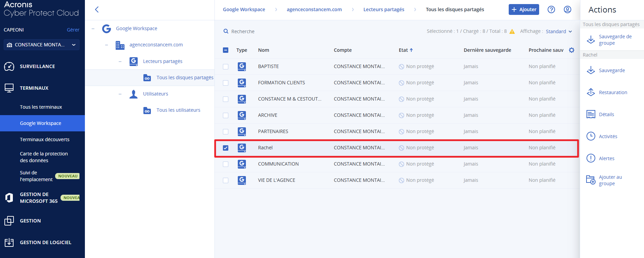Click the Ajouter button
Viewport: 644px width, 258px height.
click(x=524, y=9)
